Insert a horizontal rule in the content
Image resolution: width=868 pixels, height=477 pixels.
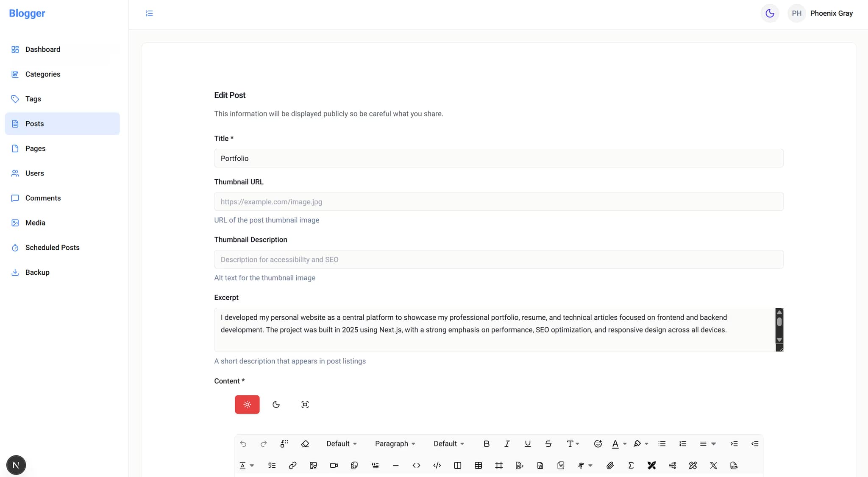(395, 465)
